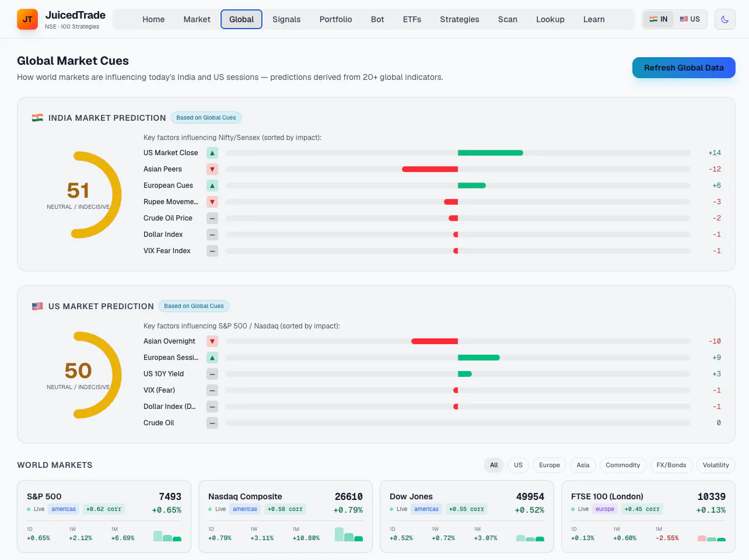Viewport: 749px width, 560px height.
Task: Click the neutral icon beside VIX (Fear)
Action: pos(212,390)
